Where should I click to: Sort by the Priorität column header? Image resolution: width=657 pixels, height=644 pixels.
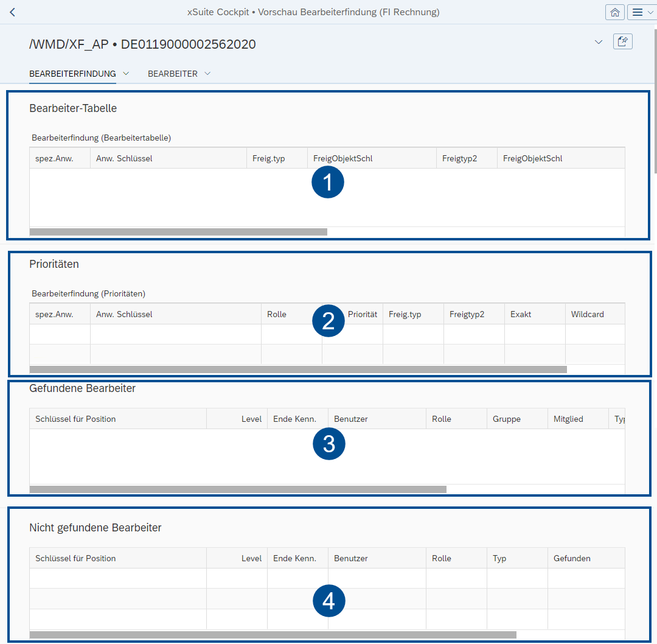tap(363, 314)
